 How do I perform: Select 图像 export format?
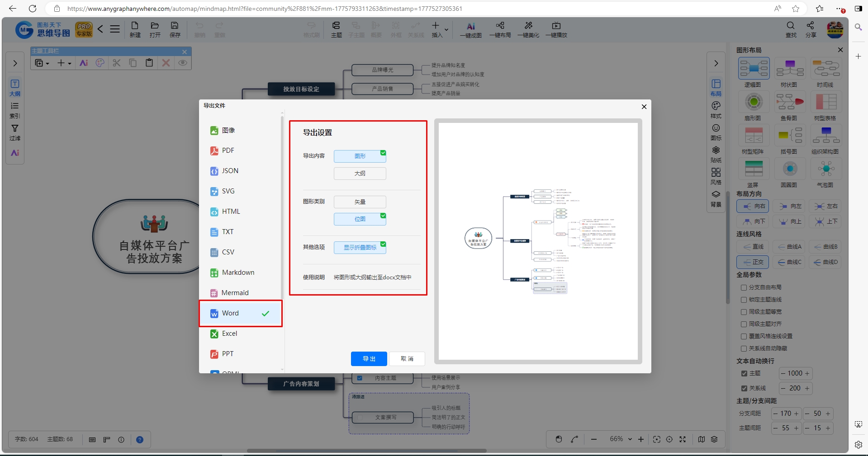click(x=242, y=130)
